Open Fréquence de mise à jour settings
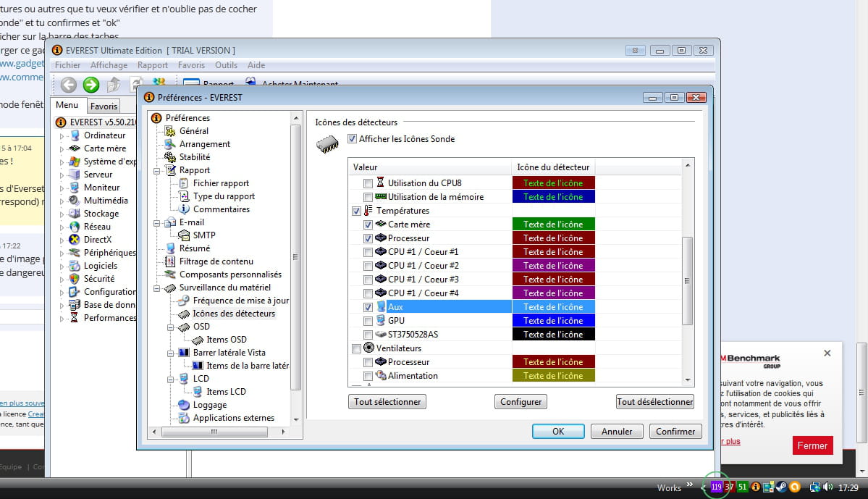Image resolution: width=868 pixels, height=499 pixels. 241,301
